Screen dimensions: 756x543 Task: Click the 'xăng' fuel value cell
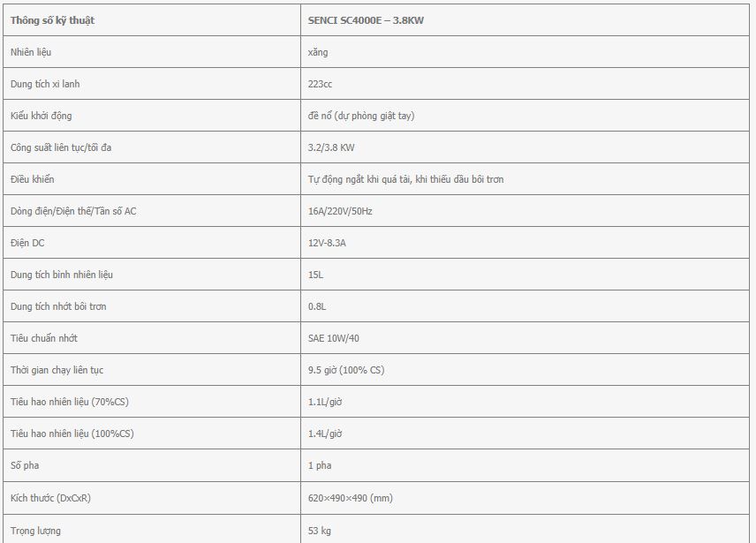coord(525,52)
